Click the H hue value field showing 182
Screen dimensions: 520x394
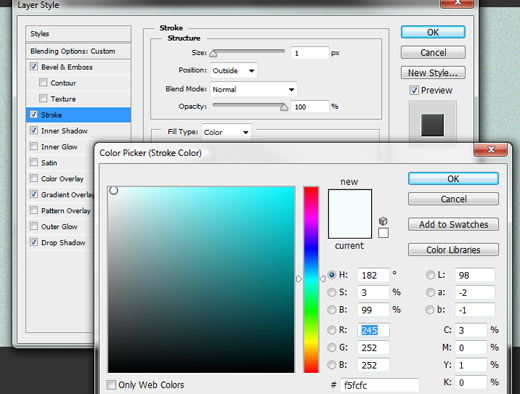point(373,275)
